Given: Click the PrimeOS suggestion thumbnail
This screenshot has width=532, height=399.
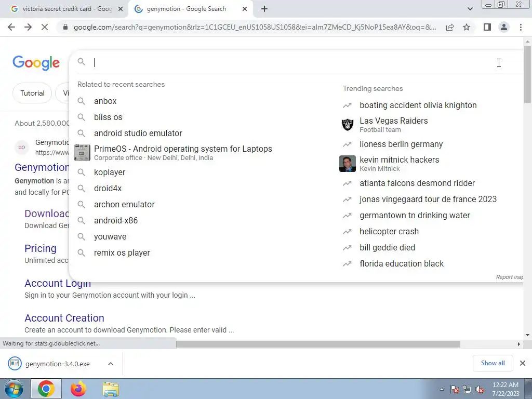Looking at the screenshot, I should (x=82, y=153).
